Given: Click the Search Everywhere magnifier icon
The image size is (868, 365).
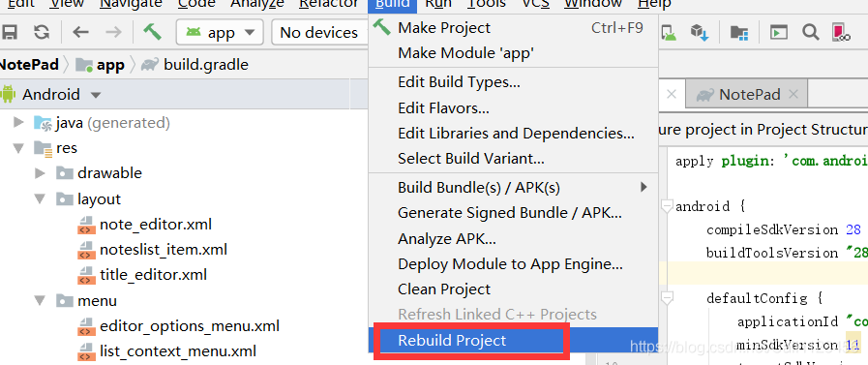Looking at the screenshot, I should coord(811,33).
